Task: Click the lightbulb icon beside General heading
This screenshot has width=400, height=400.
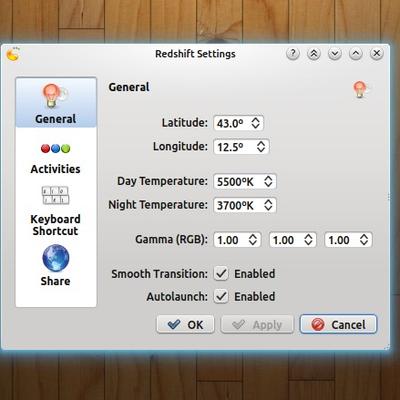Action: tap(360, 89)
